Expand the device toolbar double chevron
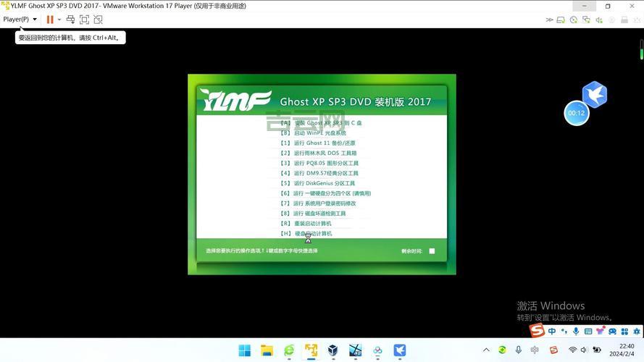Screen dimensions: 644x362 click(550, 20)
